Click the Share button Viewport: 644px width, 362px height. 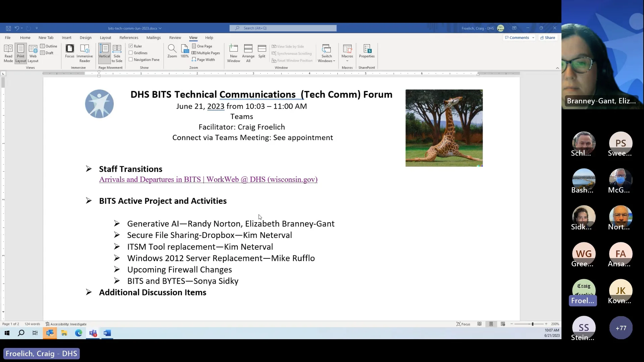(547, 38)
